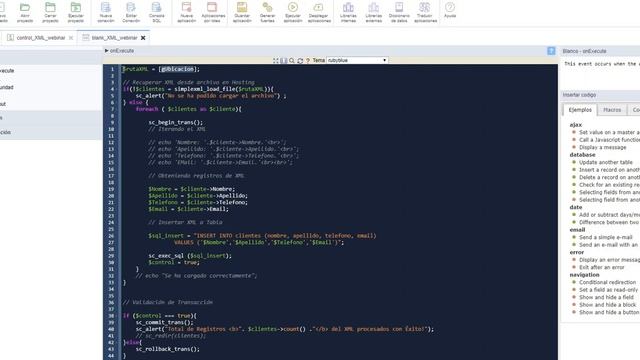The height and width of the screenshot is (360, 640).
Task: Click code line 1 with $rutaXML assignment
Action: click(161, 69)
